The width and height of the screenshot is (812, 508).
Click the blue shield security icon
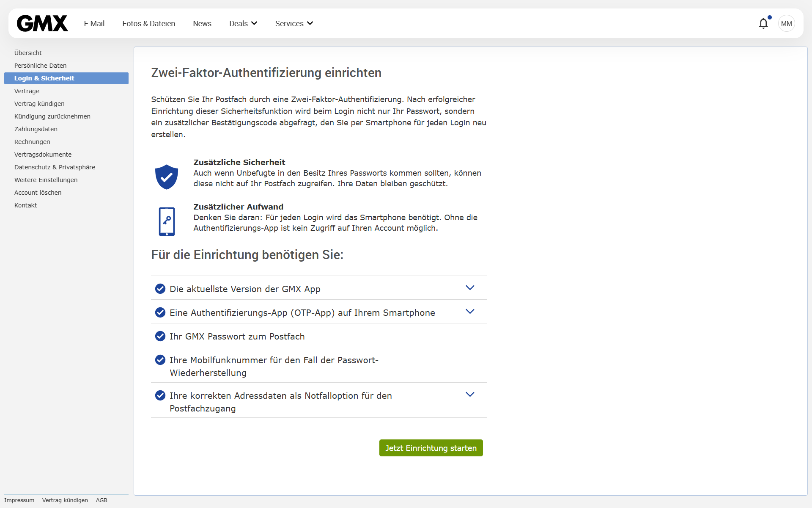(x=167, y=177)
